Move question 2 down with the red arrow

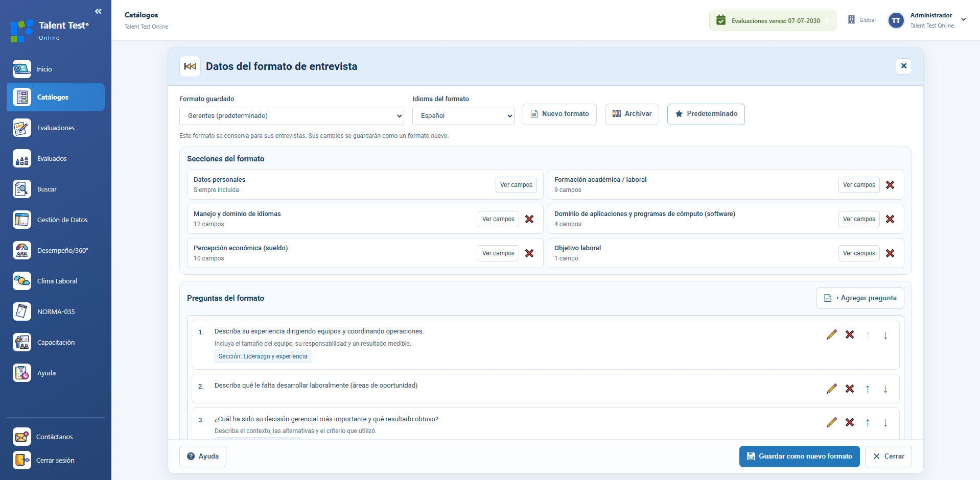pos(885,389)
